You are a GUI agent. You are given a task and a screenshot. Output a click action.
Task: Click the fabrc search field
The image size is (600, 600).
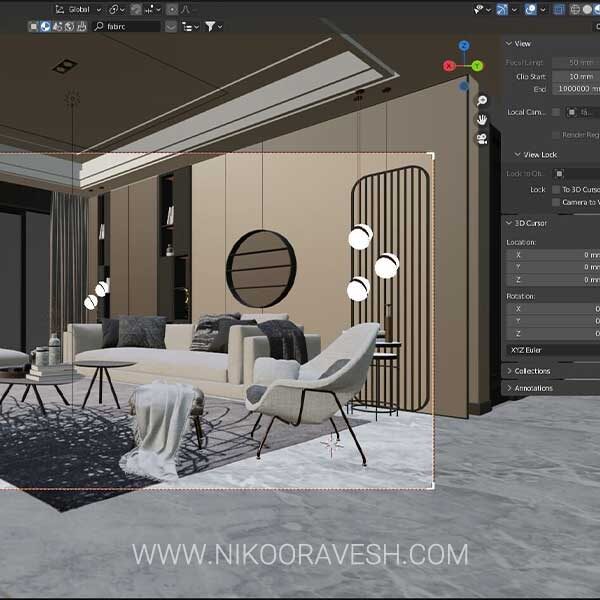[x=126, y=26]
